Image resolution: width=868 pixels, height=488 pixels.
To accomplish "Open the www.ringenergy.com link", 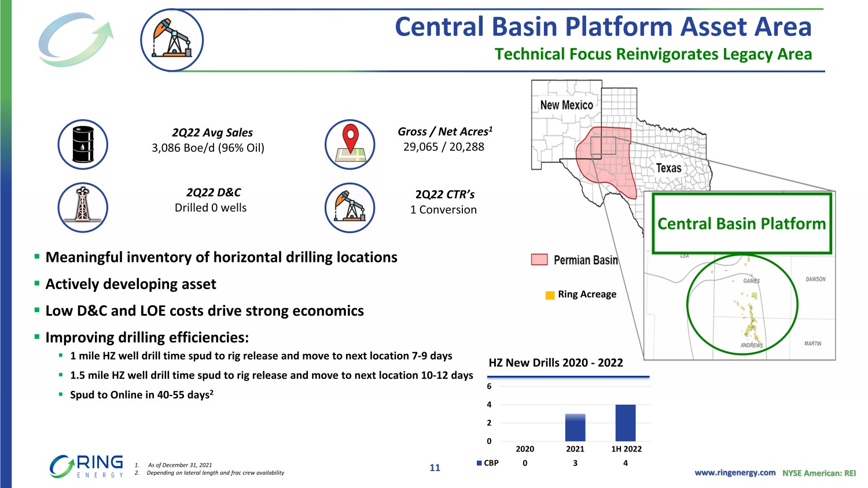I will [734, 472].
